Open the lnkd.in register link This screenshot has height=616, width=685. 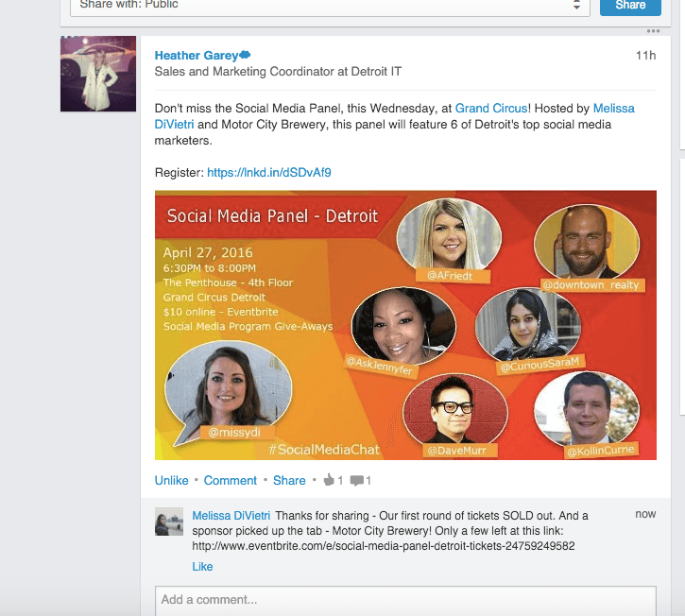(269, 173)
